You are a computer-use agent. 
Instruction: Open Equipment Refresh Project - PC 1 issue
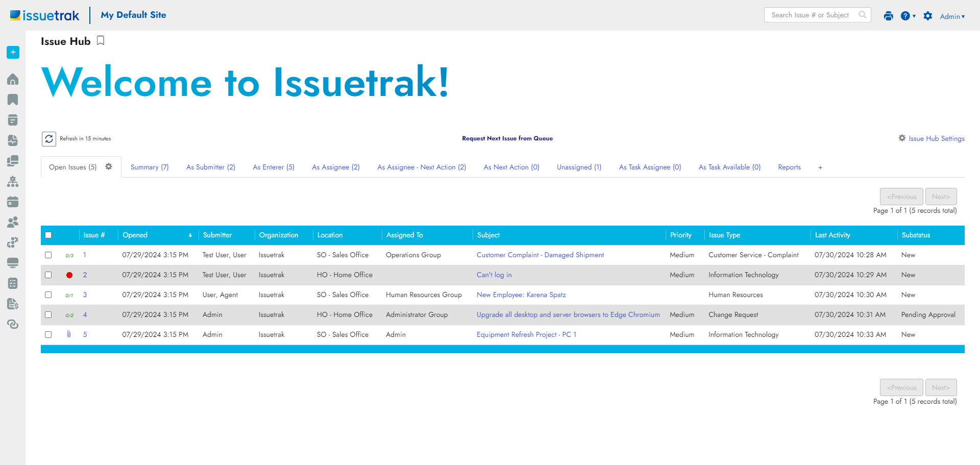click(526, 334)
